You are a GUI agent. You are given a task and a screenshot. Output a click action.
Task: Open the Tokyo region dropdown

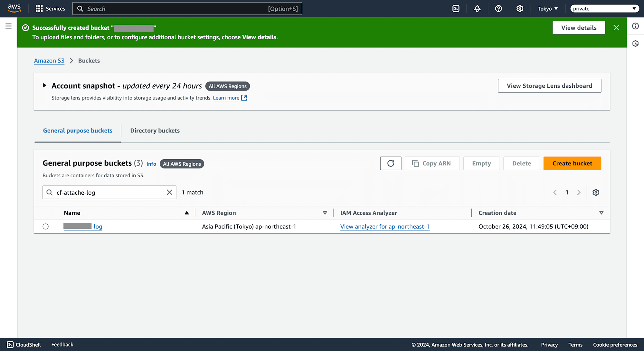click(x=547, y=9)
